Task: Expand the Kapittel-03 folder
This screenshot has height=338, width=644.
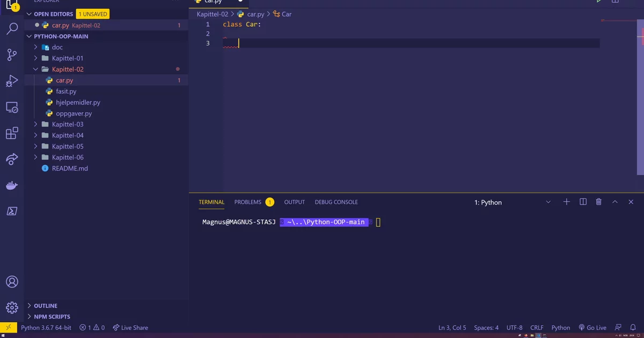Action: 68,124
